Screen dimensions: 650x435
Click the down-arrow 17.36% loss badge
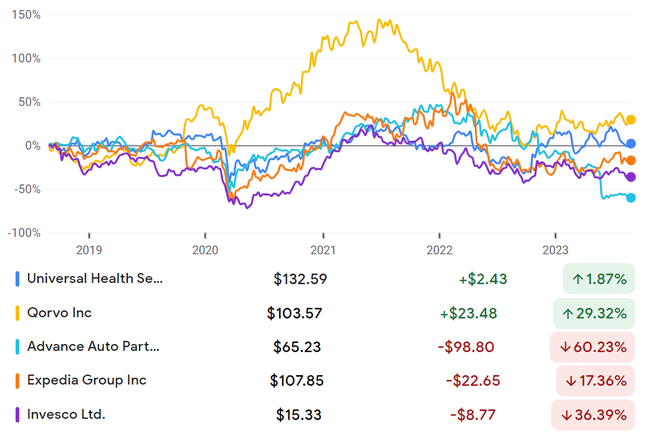[596, 381]
